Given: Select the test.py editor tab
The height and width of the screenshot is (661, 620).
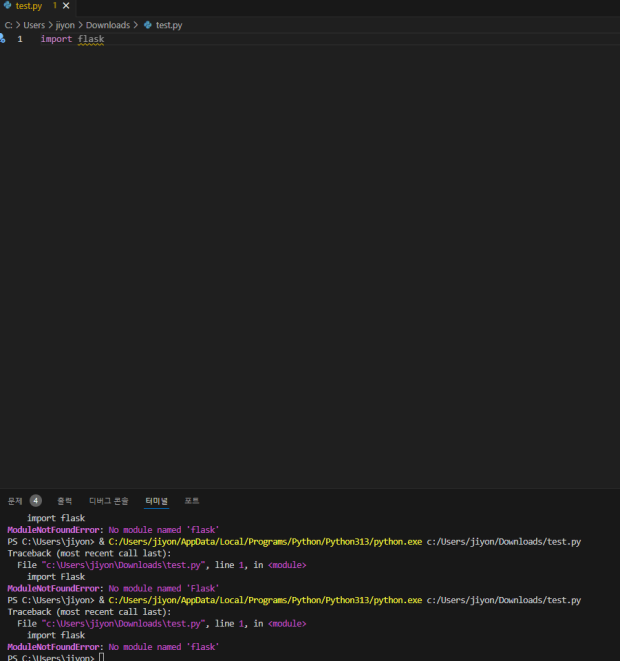Looking at the screenshot, I should coord(36,6).
